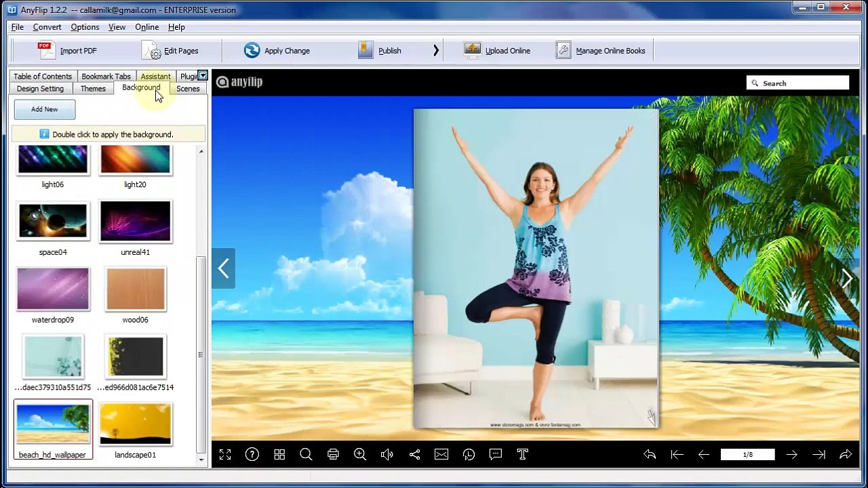Click the background list scroll up arrow
868x488 pixels.
pos(201,151)
